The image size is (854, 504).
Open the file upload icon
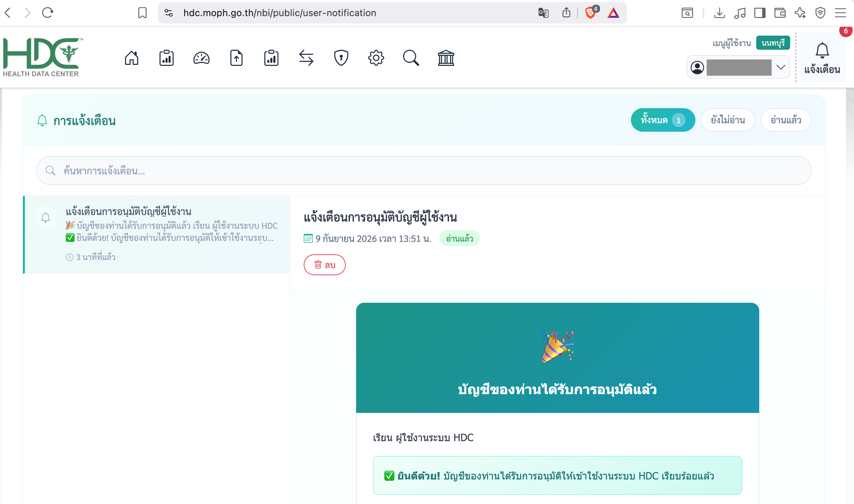coord(236,58)
